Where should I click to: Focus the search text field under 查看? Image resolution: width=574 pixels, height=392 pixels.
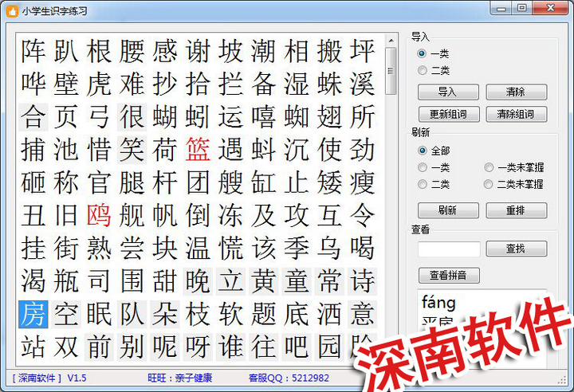[x=449, y=249]
